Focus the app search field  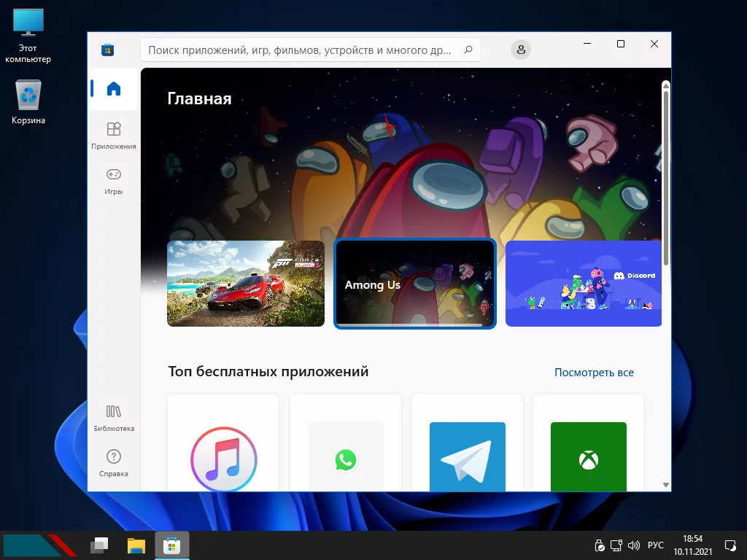311,50
